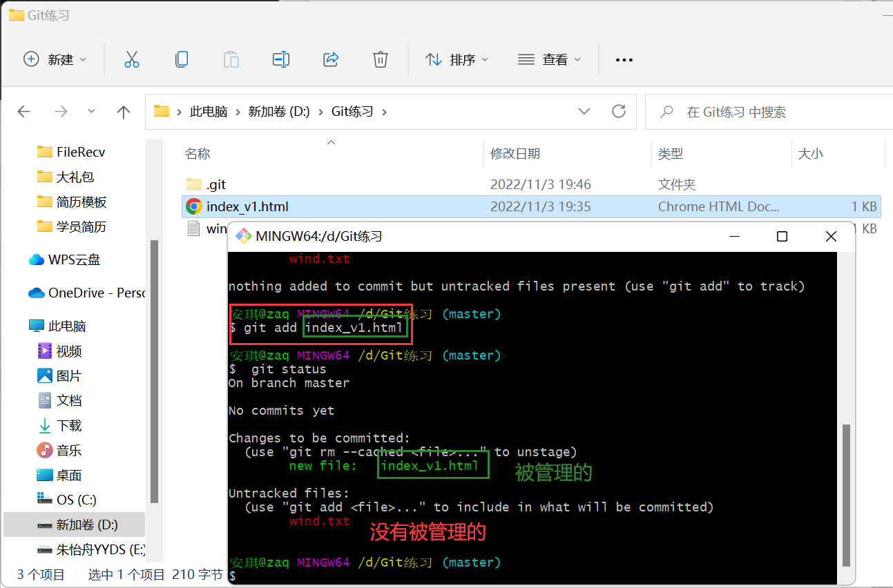Click the terminal vertical scrollbar thumb
The width and height of the screenshot is (893, 588).
pyautogui.click(x=845, y=495)
